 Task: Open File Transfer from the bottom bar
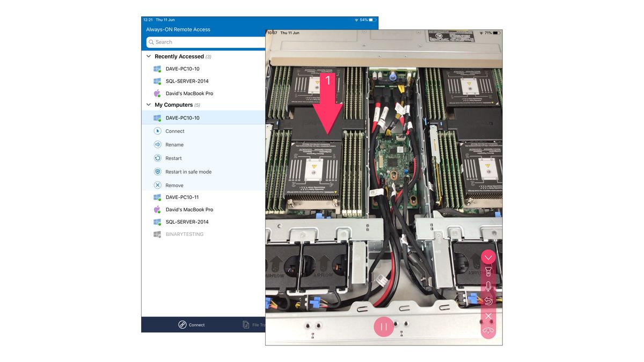click(x=253, y=324)
